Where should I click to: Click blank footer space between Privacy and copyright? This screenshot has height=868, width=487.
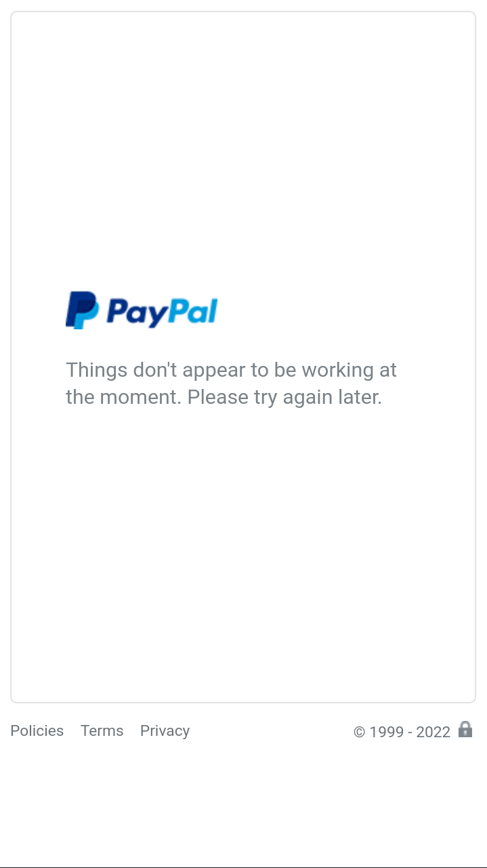click(271, 731)
